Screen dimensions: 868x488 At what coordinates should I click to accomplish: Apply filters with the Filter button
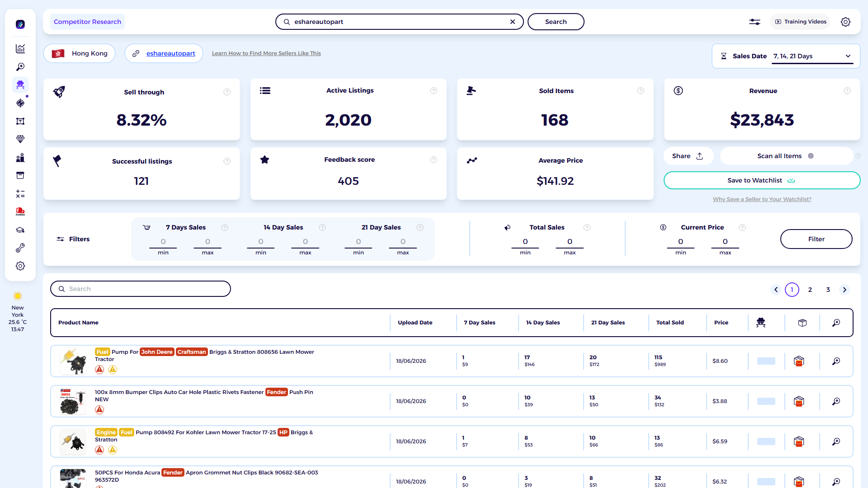click(x=816, y=239)
